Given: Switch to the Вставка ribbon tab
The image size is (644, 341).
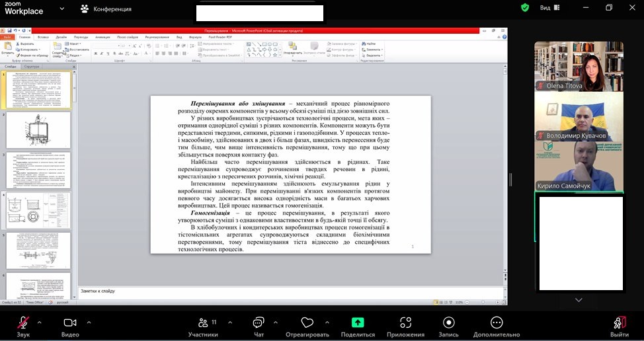Looking at the screenshot, I should [x=43, y=38].
